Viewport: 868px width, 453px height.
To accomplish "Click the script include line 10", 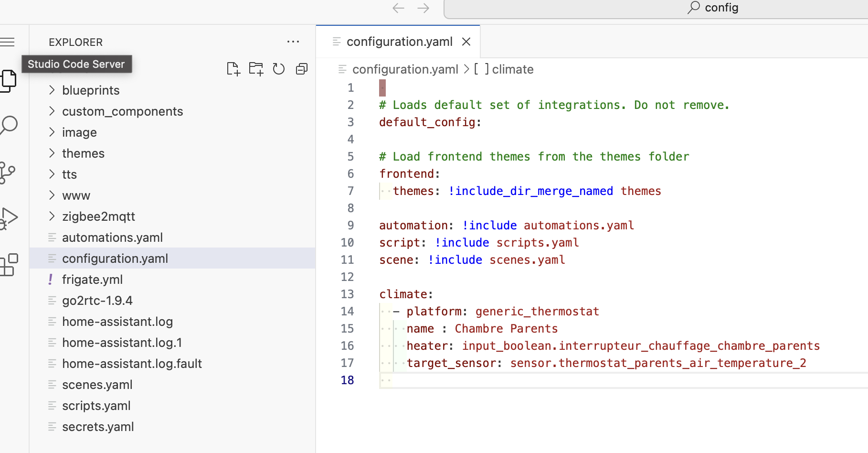I will click(x=479, y=243).
